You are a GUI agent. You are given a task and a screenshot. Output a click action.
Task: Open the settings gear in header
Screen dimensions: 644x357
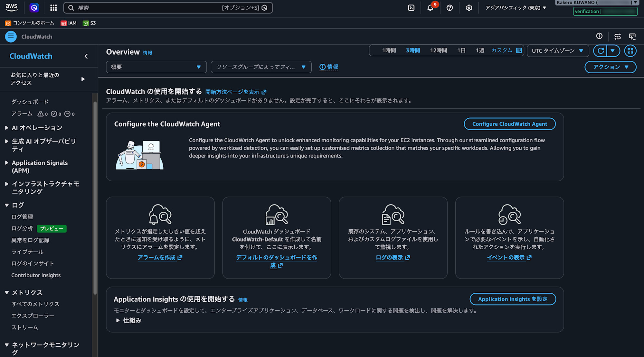coord(469,8)
